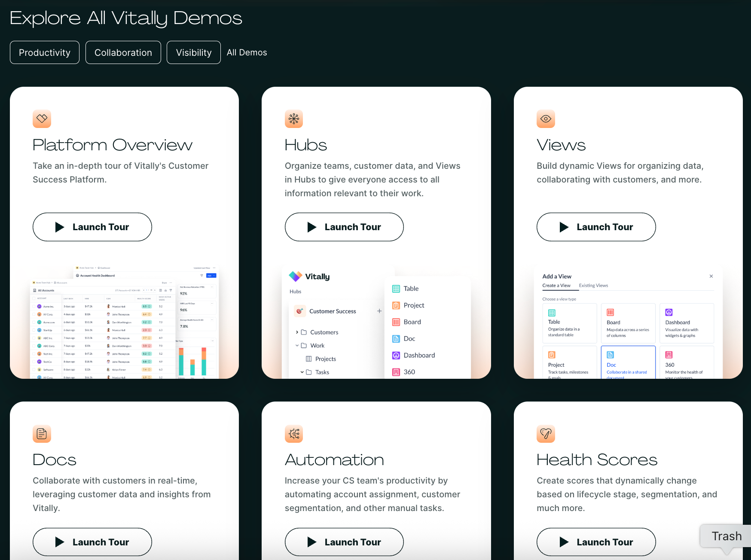Select the Dashboard icon in Hubs preview list

(x=396, y=355)
